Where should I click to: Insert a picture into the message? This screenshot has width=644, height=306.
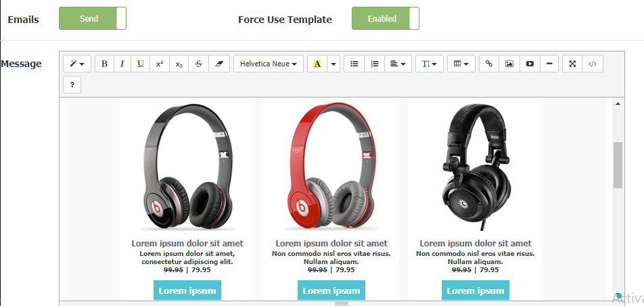509,64
